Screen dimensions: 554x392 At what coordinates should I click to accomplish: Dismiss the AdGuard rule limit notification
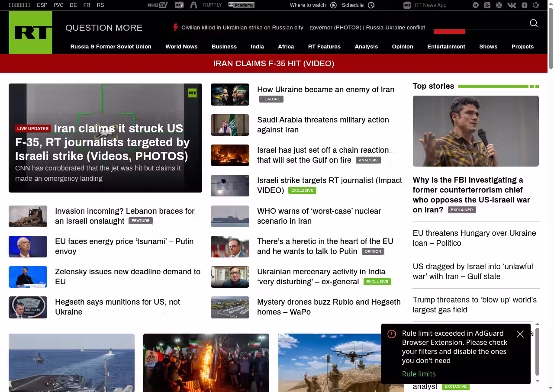[x=520, y=334]
